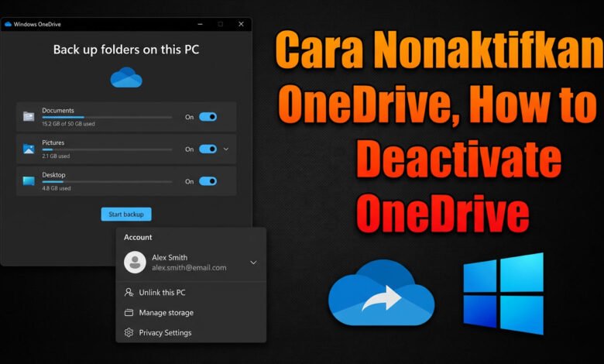604x364 pixels.
Task: Turn off the Desktop backup toggle
Action: pos(208,181)
